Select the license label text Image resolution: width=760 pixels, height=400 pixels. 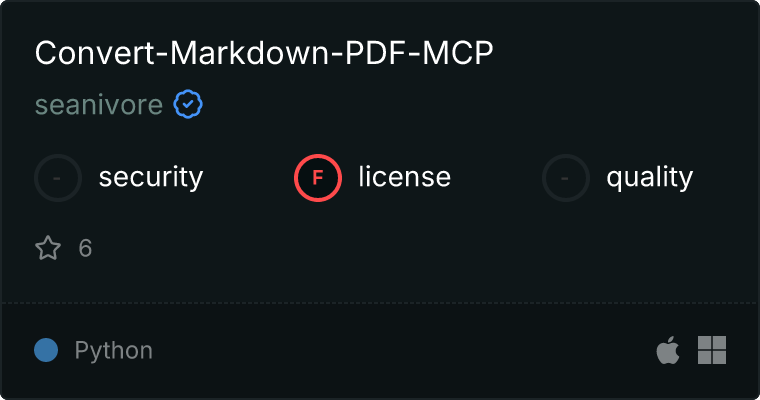coord(405,176)
